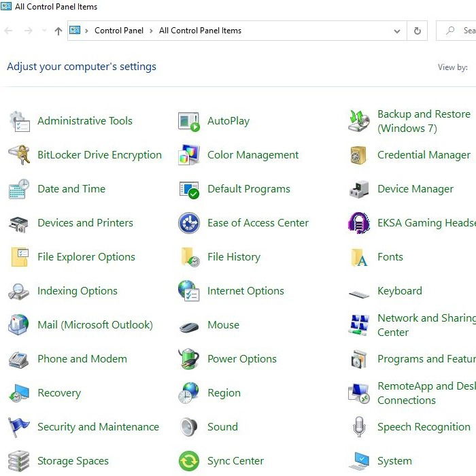Viewport: 476px width, 476px height.
Task: Open the File History link
Action: coord(234,257)
